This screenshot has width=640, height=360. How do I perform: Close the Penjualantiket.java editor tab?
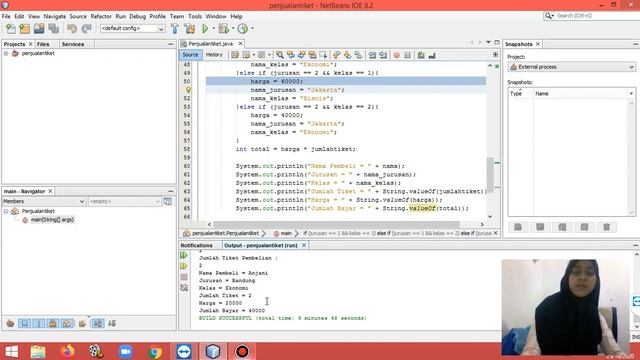point(240,44)
